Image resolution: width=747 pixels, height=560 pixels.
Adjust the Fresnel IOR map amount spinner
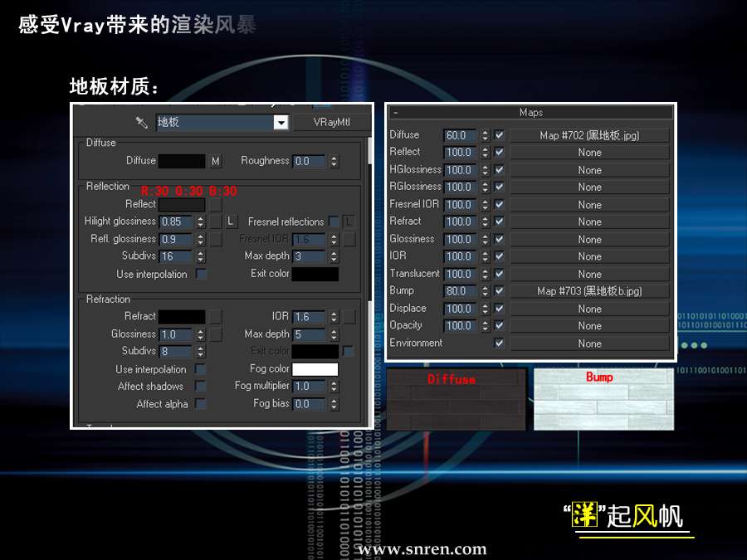pos(485,204)
